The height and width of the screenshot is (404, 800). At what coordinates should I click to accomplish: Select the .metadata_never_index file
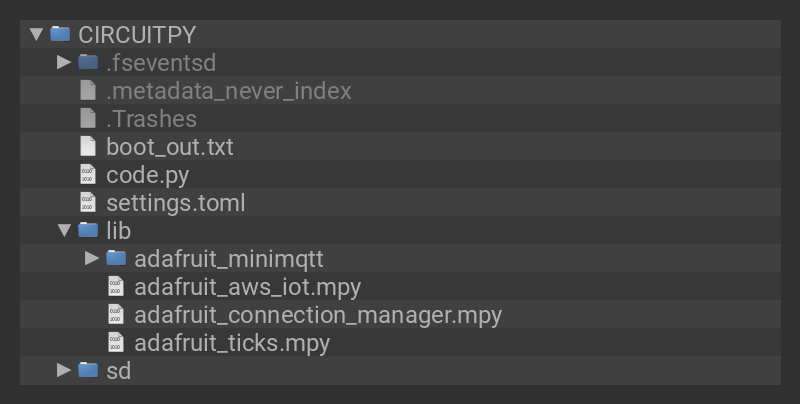point(228,90)
